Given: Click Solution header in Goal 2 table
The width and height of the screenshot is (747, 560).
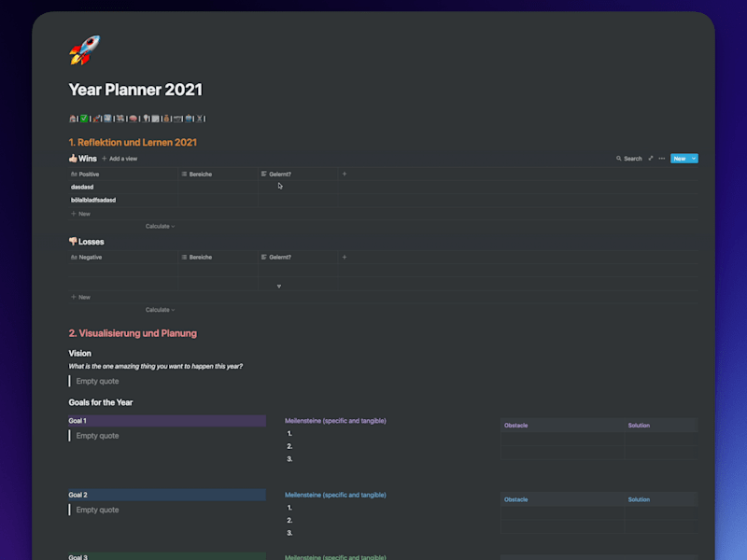Looking at the screenshot, I should (639, 499).
